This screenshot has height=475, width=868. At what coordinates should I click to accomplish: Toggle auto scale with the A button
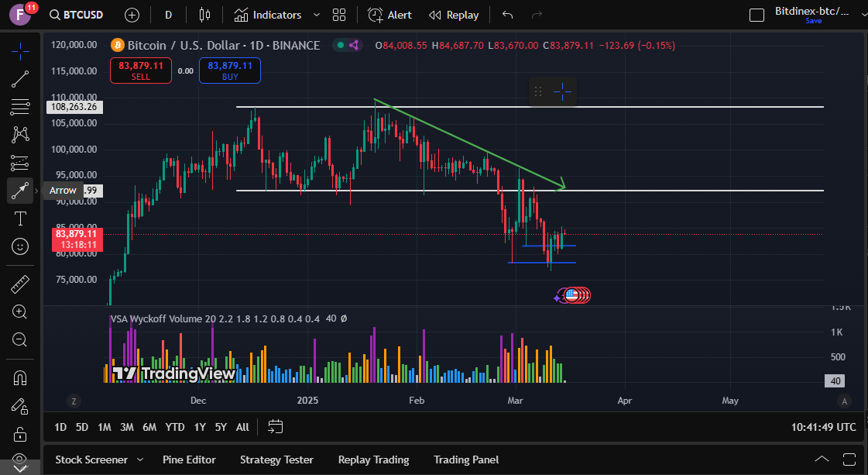[844, 401]
